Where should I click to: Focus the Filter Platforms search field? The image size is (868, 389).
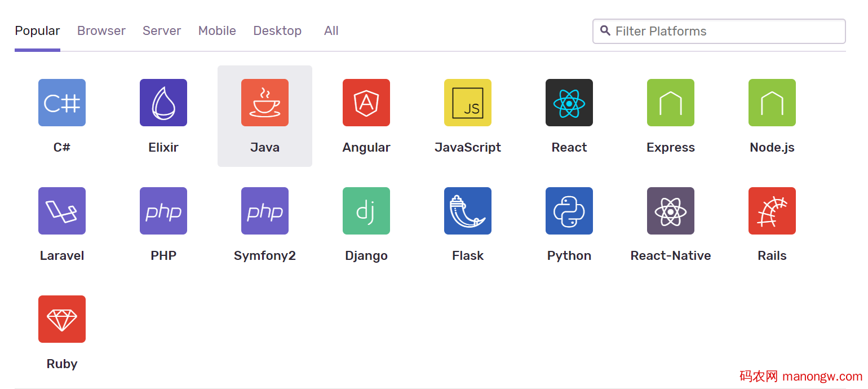[727, 31]
